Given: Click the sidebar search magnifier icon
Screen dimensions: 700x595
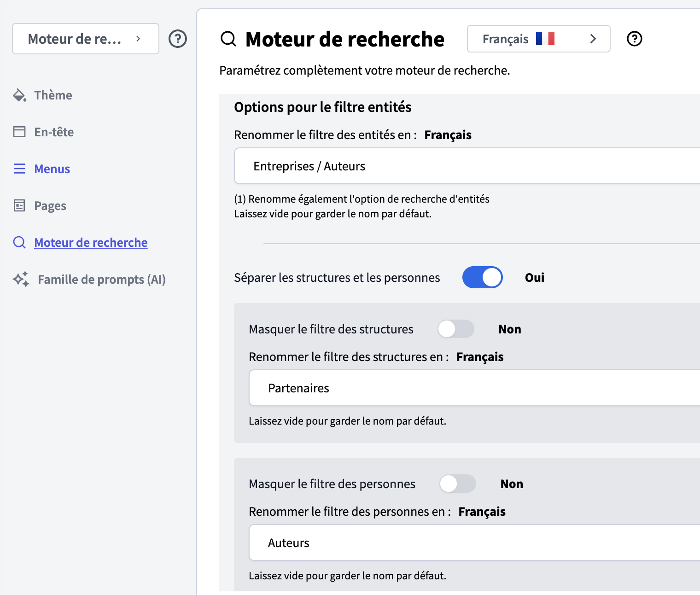Looking at the screenshot, I should click(19, 243).
